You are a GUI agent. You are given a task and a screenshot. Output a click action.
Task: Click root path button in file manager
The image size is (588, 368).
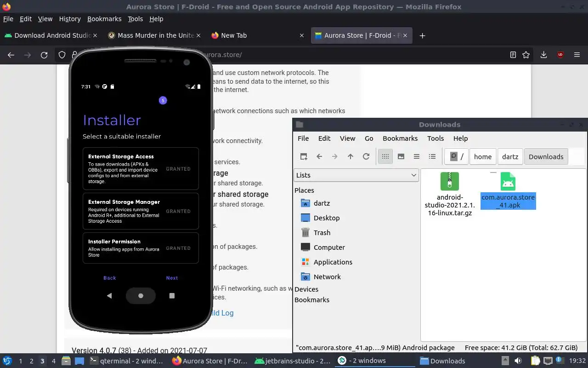click(456, 156)
